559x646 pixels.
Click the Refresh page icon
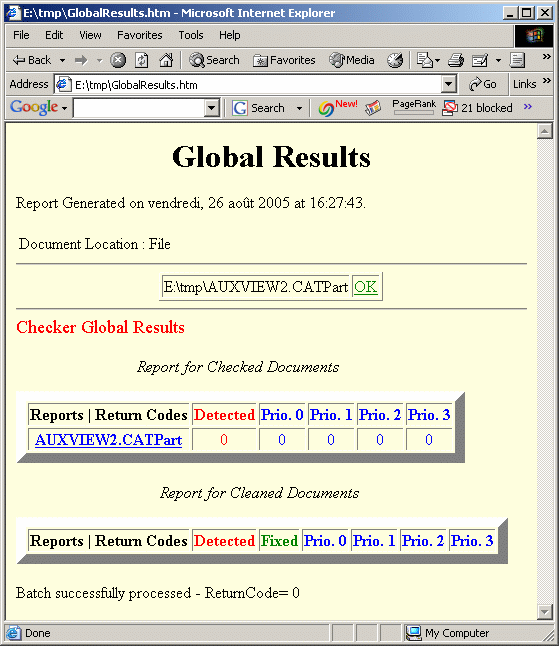click(x=142, y=61)
